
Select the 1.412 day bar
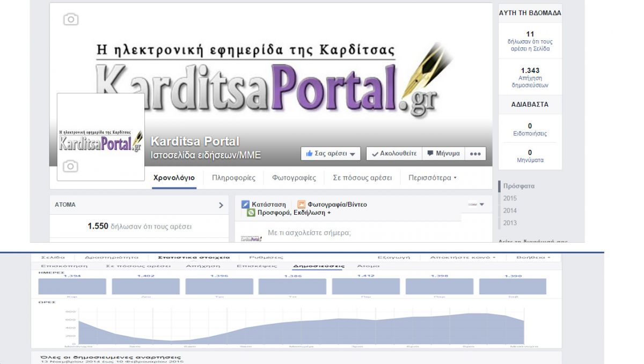click(x=366, y=286)
